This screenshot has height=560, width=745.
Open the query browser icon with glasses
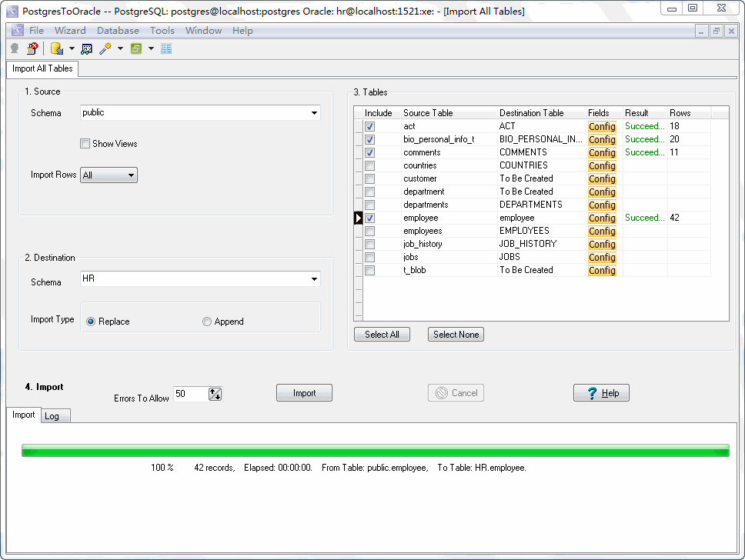click(x=86, y=48)
